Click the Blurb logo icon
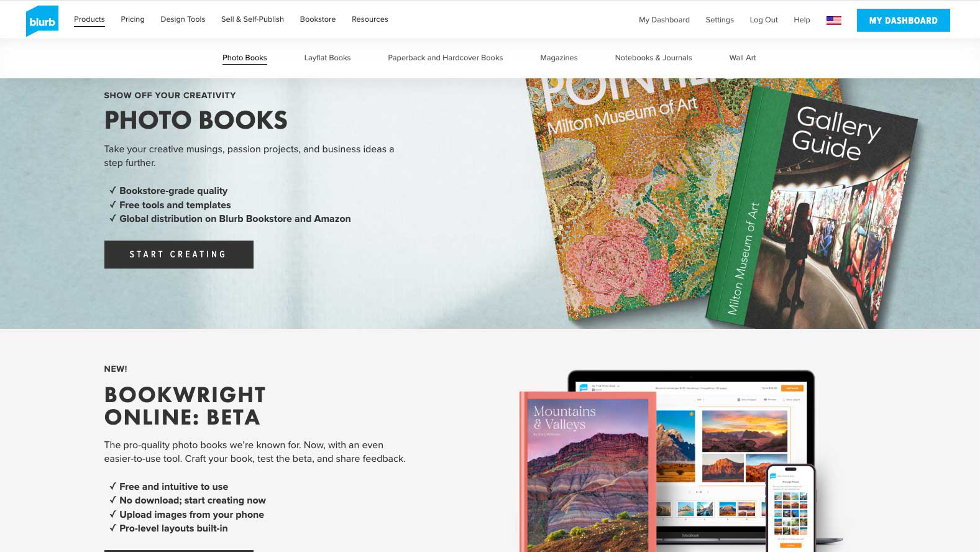 (42, 21)
